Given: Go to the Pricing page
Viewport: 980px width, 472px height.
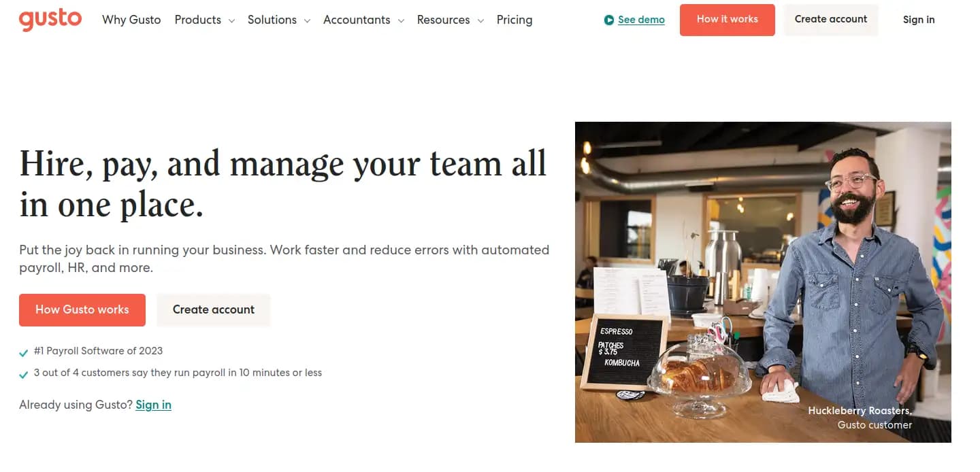Looking at the screenshot, I should (x=514, y=20).
